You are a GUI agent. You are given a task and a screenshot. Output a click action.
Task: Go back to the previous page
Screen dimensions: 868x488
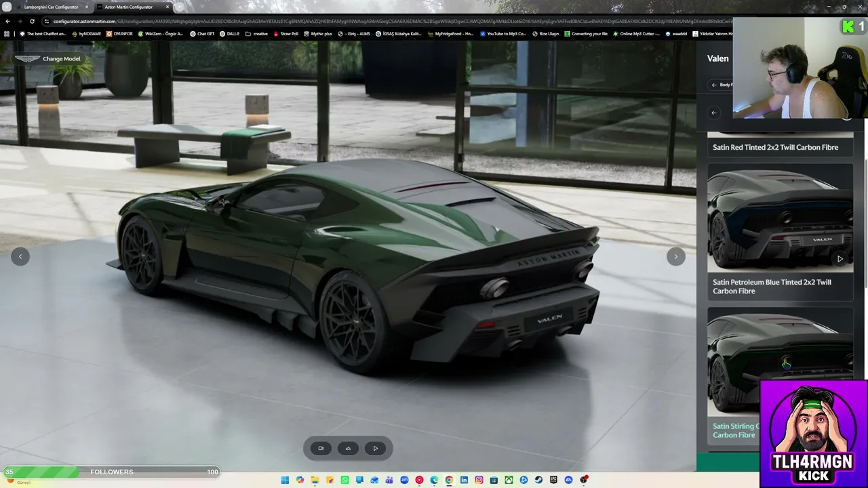[x=7, y=21]
